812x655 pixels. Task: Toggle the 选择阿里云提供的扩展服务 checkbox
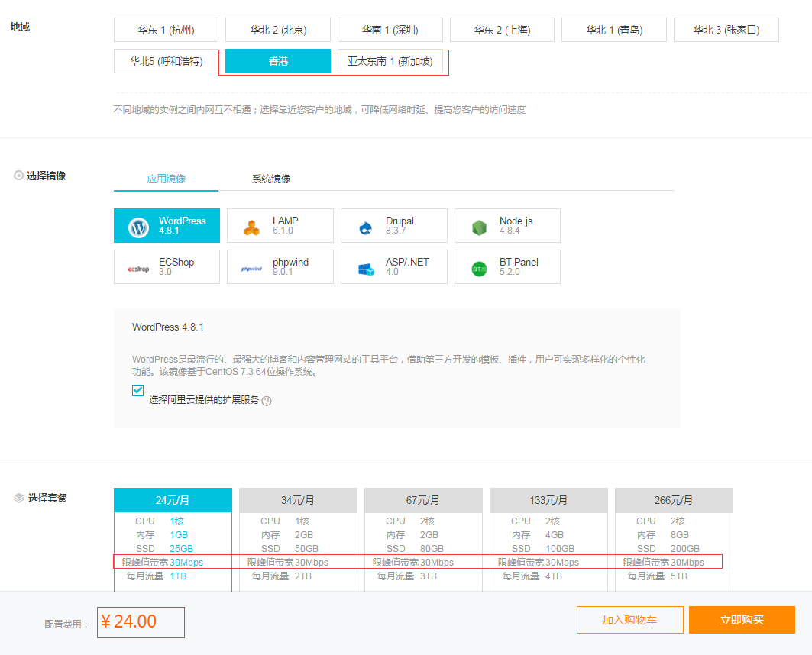[x=138, y=391]
